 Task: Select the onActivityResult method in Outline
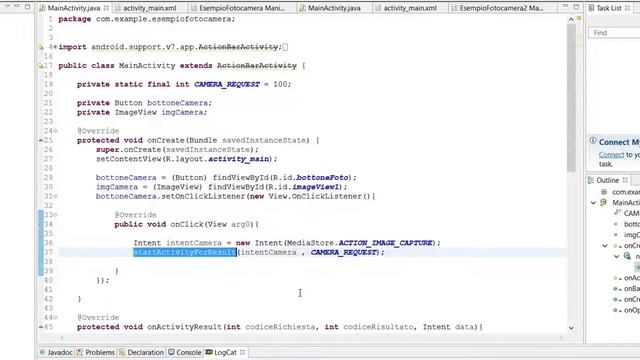pos(632,278)
